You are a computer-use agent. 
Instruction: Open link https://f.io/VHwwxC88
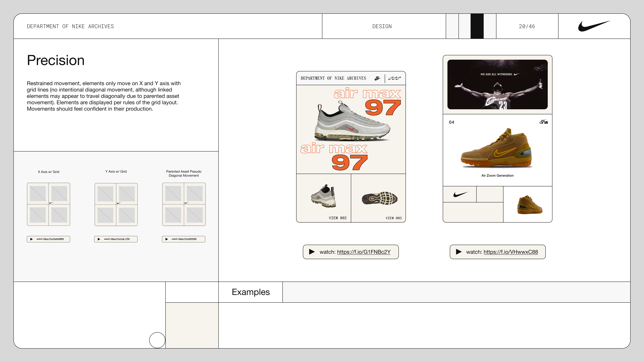point(511,252)
